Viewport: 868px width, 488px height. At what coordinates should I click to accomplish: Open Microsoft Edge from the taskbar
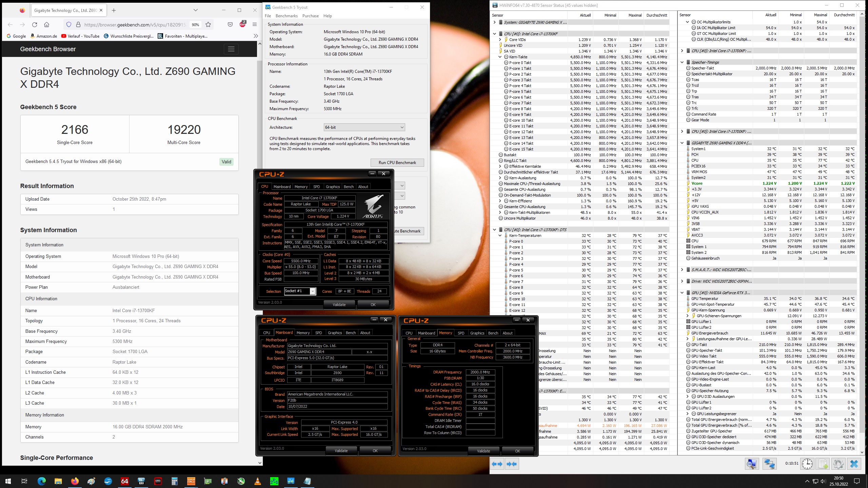(x=41, y=481)
